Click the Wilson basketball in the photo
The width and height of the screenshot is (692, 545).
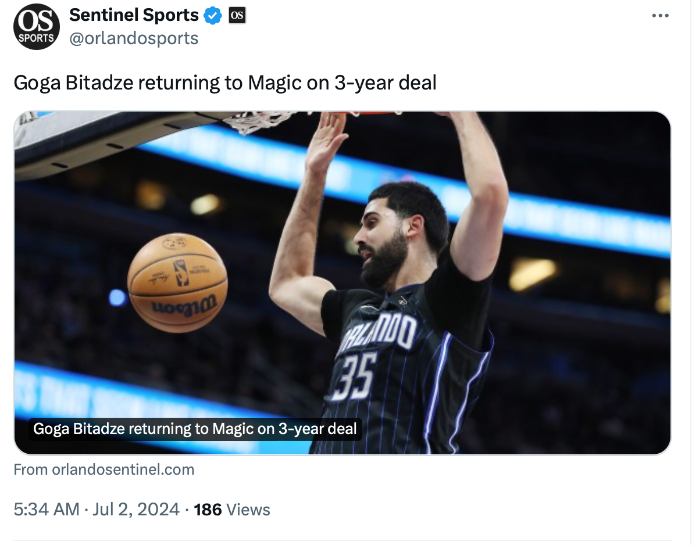point(178,282)
